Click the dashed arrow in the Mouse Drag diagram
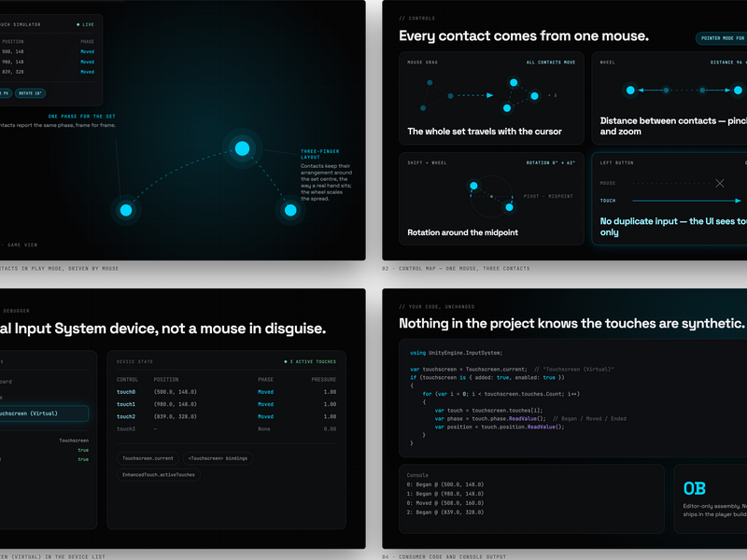Screen dimensions: 747x560 click(475, 95)
